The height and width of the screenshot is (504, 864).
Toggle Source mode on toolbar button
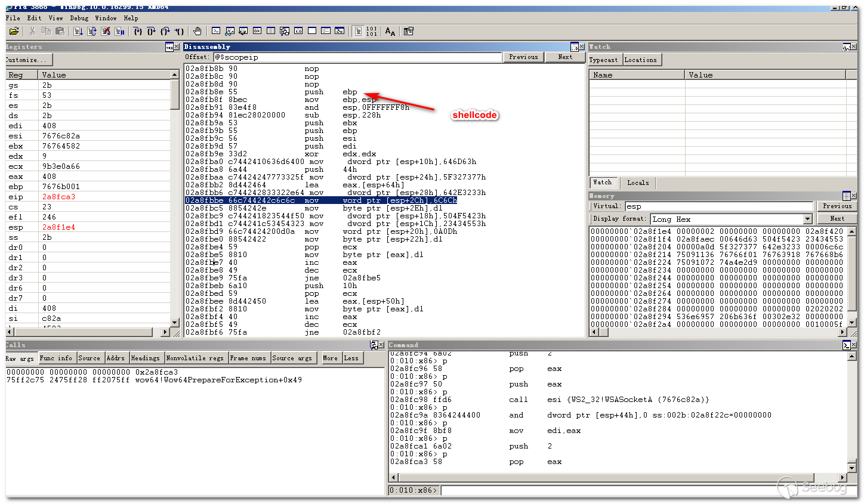tap(357, 31)
